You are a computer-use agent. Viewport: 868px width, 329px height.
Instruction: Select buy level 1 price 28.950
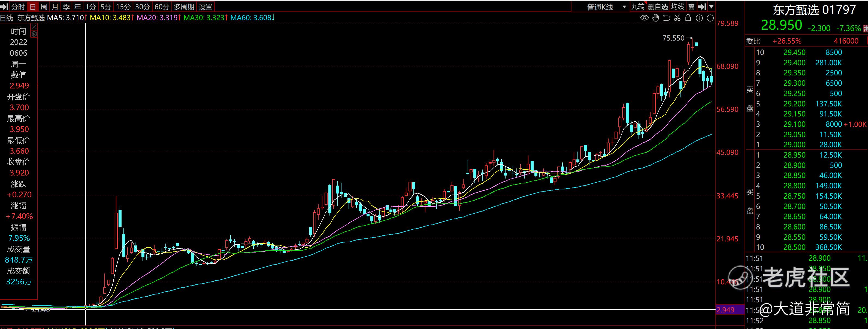tap(794, 155)
